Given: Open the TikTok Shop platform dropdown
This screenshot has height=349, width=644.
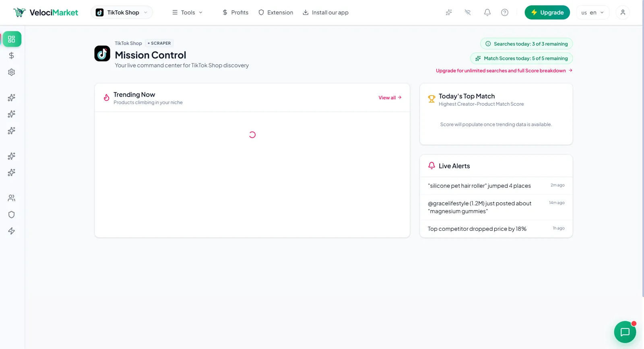Looking at the screenshot, I should click(x=122, y=12).
